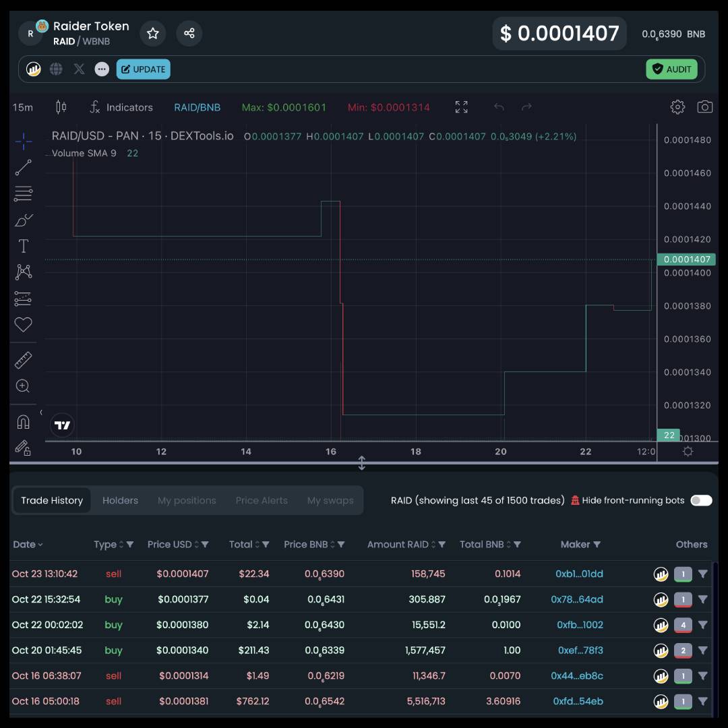Image resolution: width=728 pixels, height=728 pixels.
Task: Open the Indicators menu
Action: [x=121, y=107]
